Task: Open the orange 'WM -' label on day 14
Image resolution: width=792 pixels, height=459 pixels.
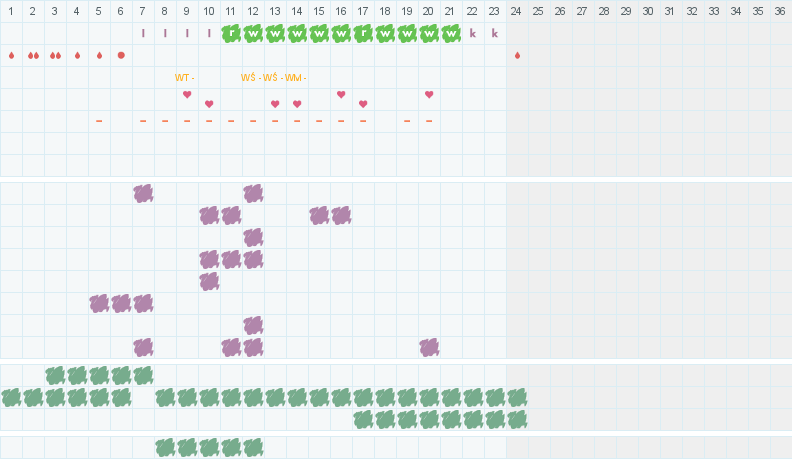Action: (x=295, y=78)
